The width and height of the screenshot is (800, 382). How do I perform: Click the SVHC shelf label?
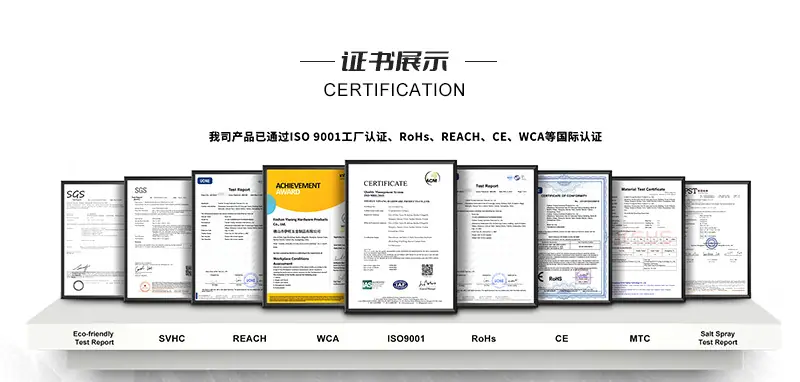pyautogui.click(x=171, y=339)
